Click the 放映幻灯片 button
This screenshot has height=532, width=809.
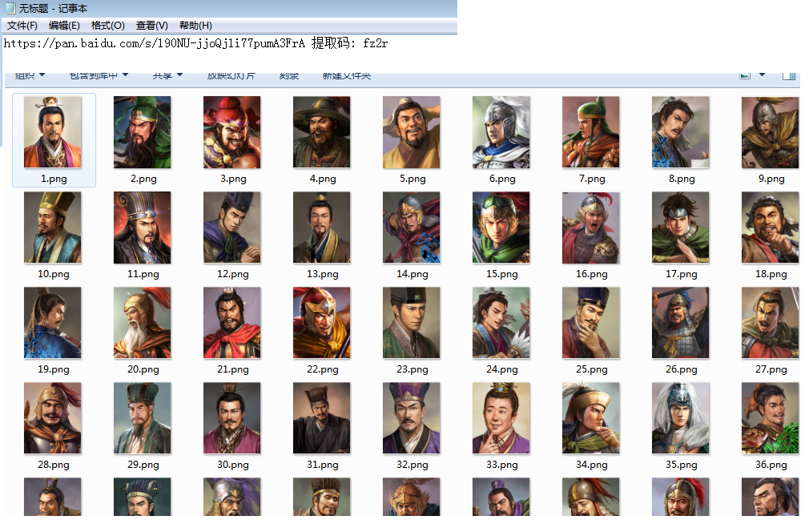point(231,75)
